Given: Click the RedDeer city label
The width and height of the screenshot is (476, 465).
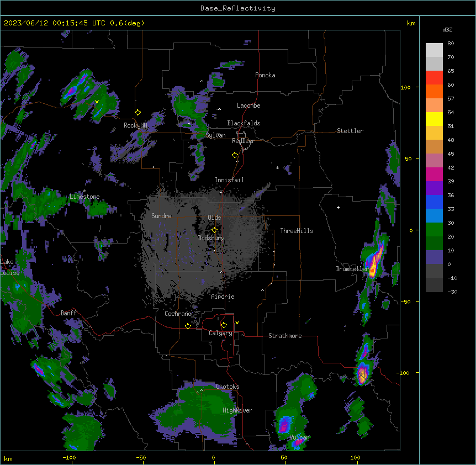Looking at the screenshot, I should coord(243,141).
